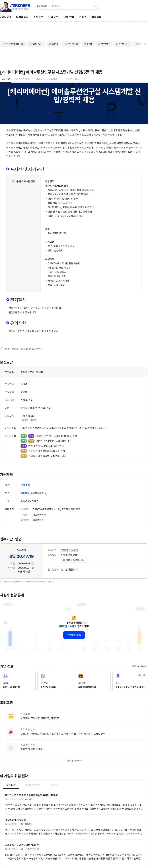Open essay 스스로 발전하고 연구하는 캐리어인
The width and height of the screenshot is (148, 868).
coord(22,845)
